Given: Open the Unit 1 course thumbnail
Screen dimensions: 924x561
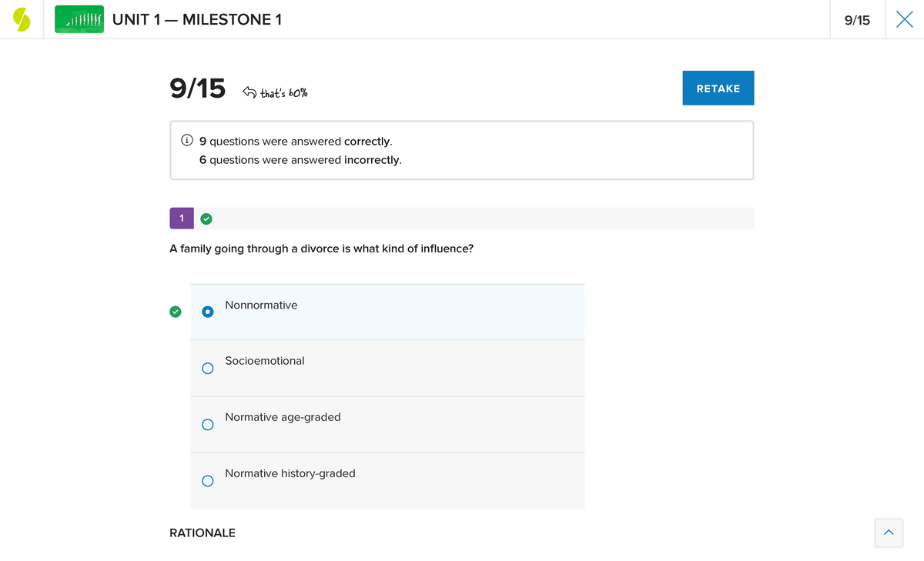Looking at the screenshot, I should coord(79,20).
